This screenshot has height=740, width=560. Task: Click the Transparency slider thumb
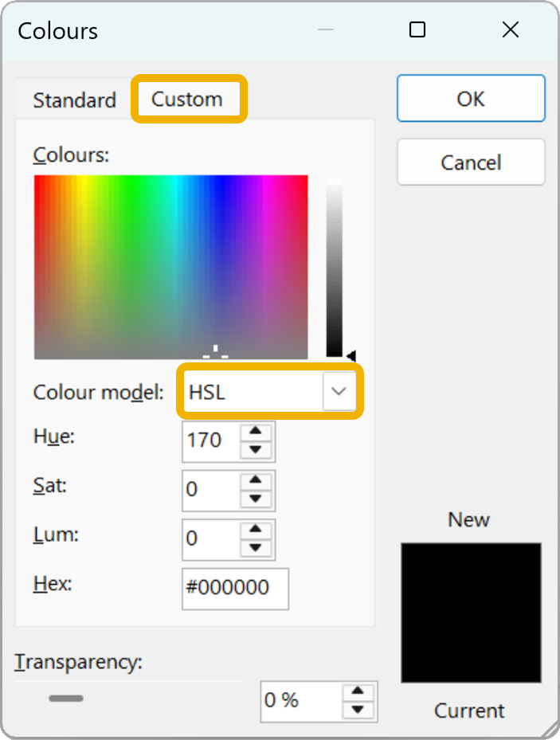point(66,698)
